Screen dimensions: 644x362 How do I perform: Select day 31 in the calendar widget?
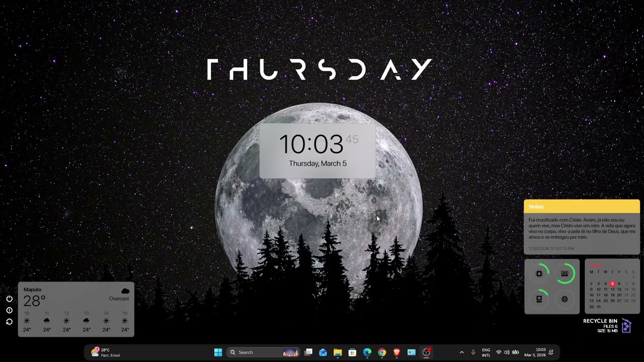(x=598, y=307)
